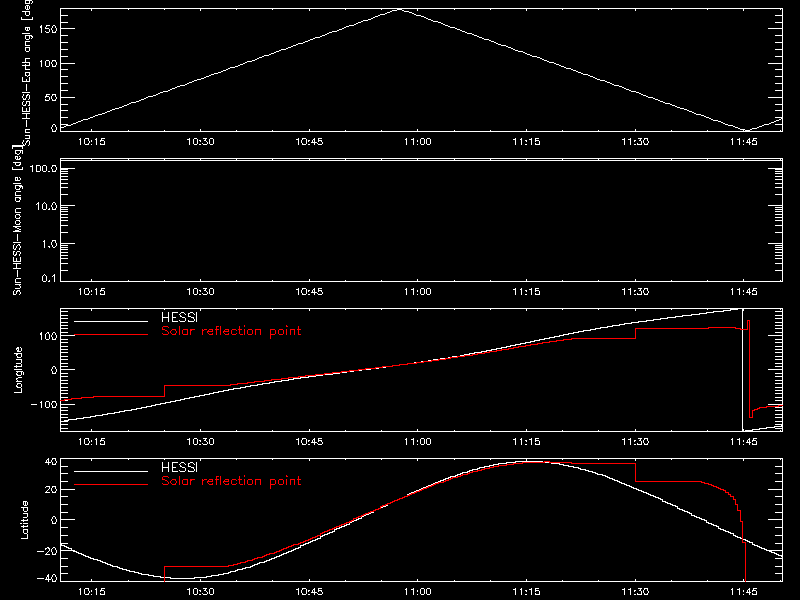Click the 100 tick on Longitude axis
Screen dimensions: 800x600
pyautogui.click(x=48, y=336)
